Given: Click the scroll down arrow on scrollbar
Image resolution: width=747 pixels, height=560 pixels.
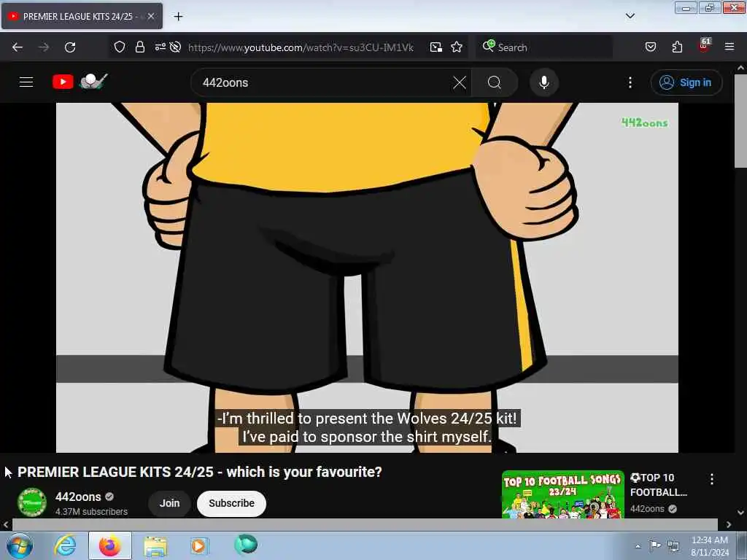Looking at the screenshot, I should [740, 513].
